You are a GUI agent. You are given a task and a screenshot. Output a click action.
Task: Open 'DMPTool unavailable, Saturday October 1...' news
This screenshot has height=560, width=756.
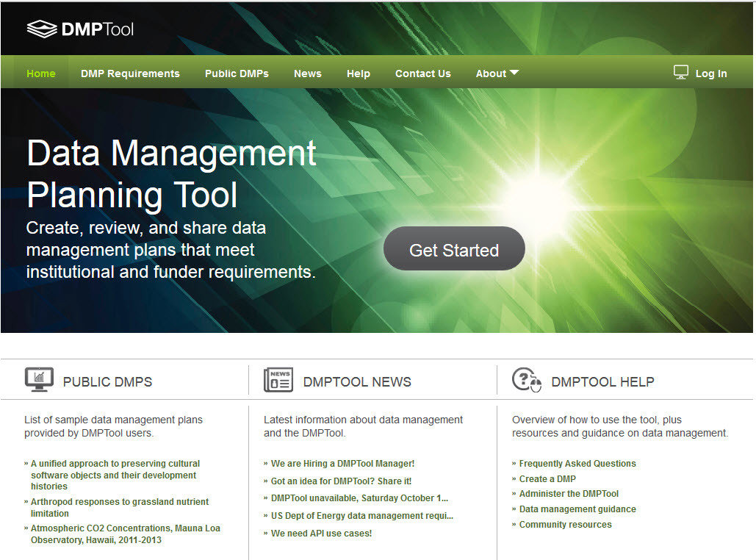[359, 498]
